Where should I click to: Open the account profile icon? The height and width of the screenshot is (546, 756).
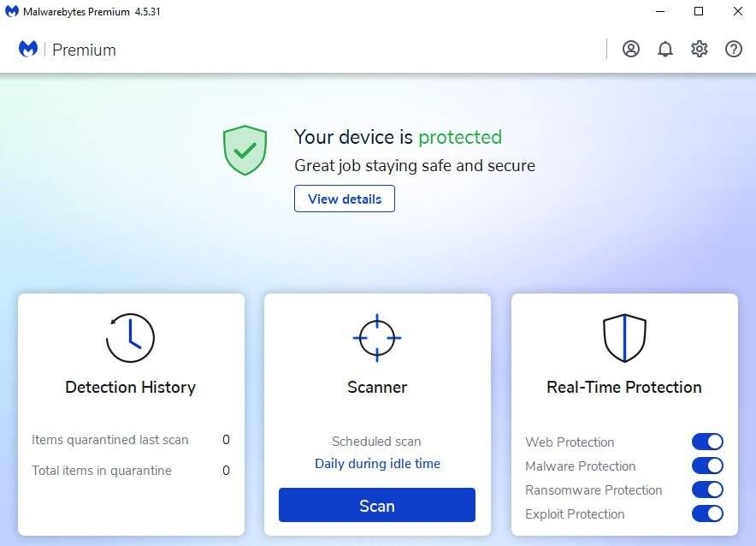coord(631,49)
